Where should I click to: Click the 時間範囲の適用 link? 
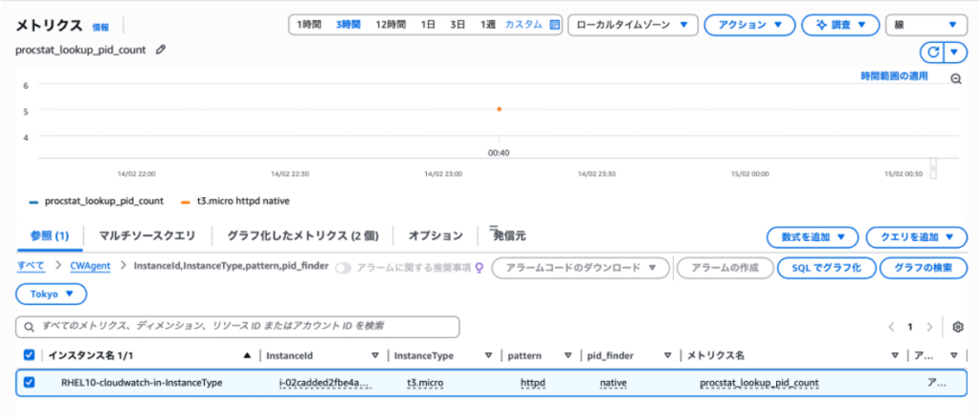895,77
